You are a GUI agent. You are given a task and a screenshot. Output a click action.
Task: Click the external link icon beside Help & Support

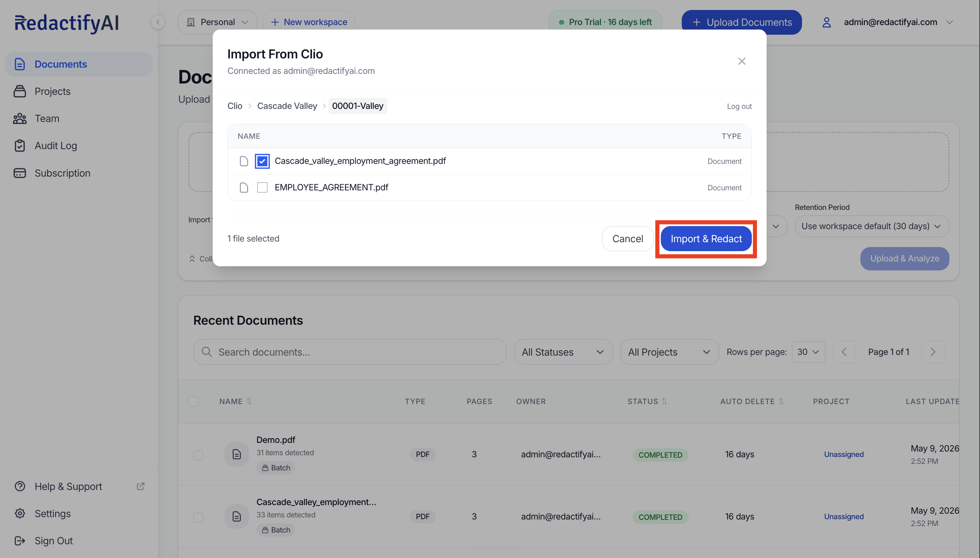[141, 486]
